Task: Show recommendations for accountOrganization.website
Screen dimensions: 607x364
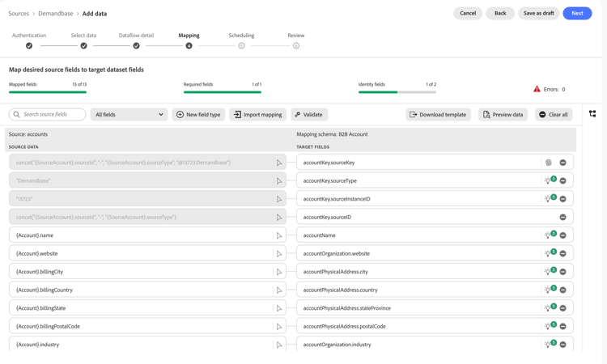Action: (x=550, y=253)
